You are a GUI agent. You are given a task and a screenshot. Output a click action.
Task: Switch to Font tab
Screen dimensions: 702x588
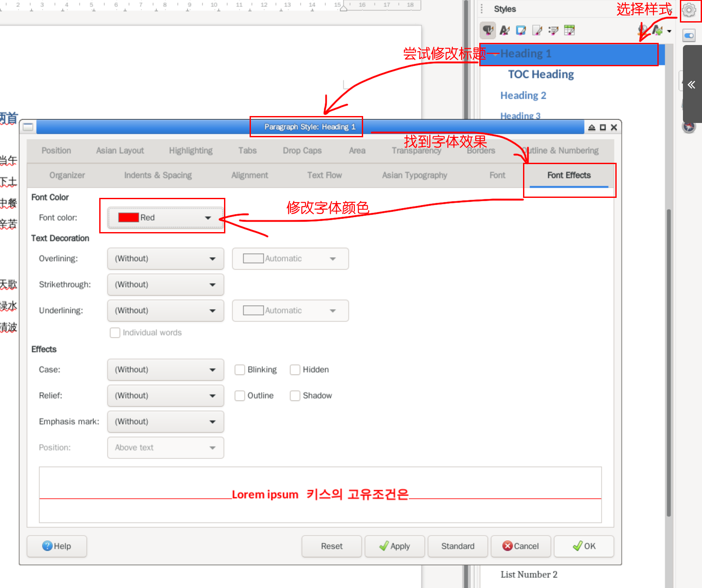tap(497, 175)
